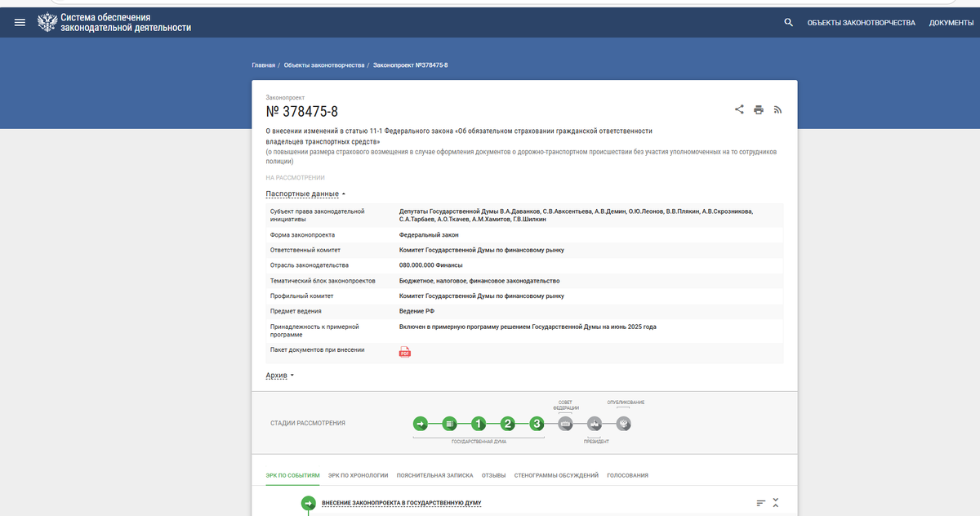
Task: Click the Отрасль законодательства label
Action: pyautogui.click(x=310, y=265)
